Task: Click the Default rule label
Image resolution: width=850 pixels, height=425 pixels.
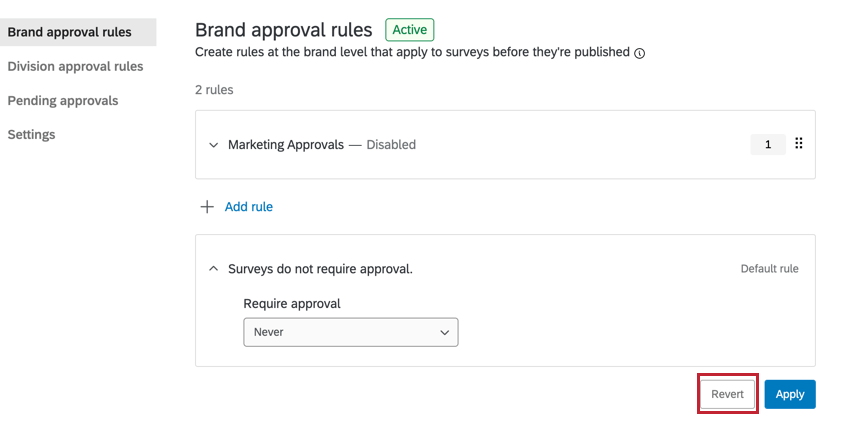Action: pos(769,269)
